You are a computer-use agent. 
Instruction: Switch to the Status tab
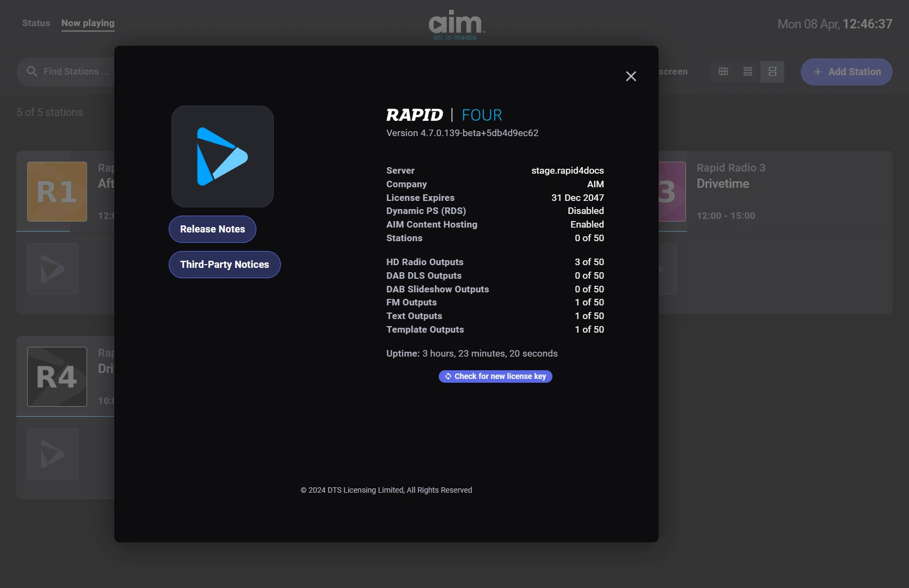coord(36,23)
